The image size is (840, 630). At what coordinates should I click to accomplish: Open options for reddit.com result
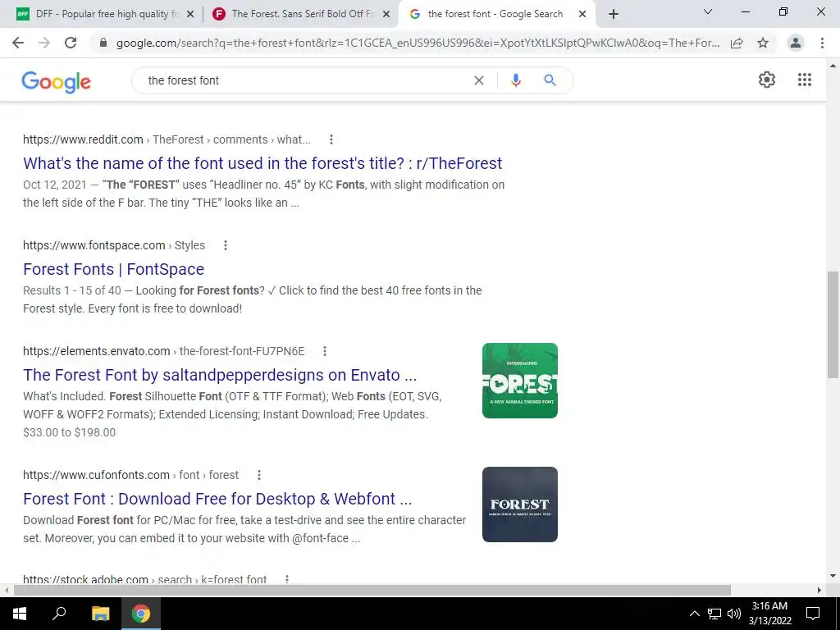point(331,139)
